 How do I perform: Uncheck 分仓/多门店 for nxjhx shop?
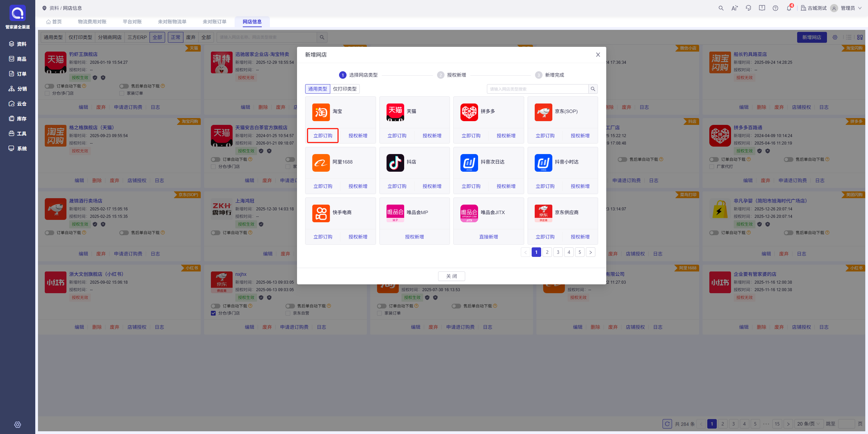pos(213,313)
